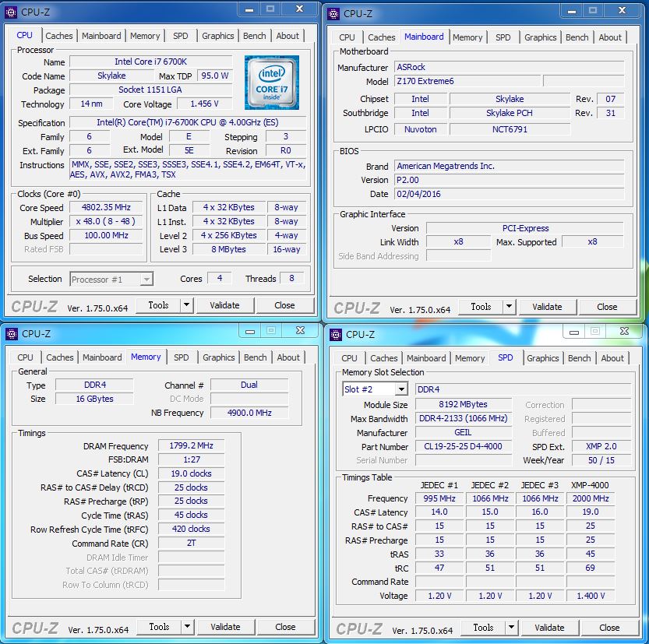Click the Core Speed value 4802.35 MHz

[x=106, y=207]
